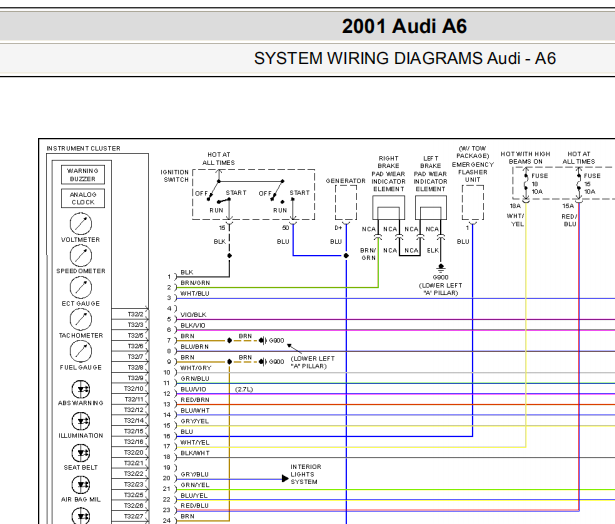Image resolution: width=615 pixels, height=524 pixels.
Task: Click the 'GENERATOR' label
Action: (x=346, y=181)
